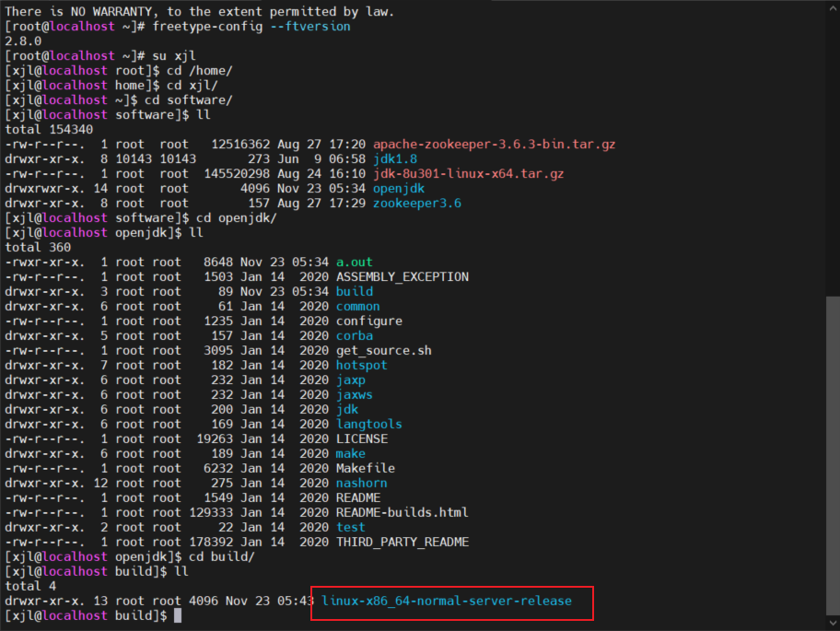Click the 'NO WARRANTY' line at top
This screenshot has height=631, width=840.
[199, 12]
